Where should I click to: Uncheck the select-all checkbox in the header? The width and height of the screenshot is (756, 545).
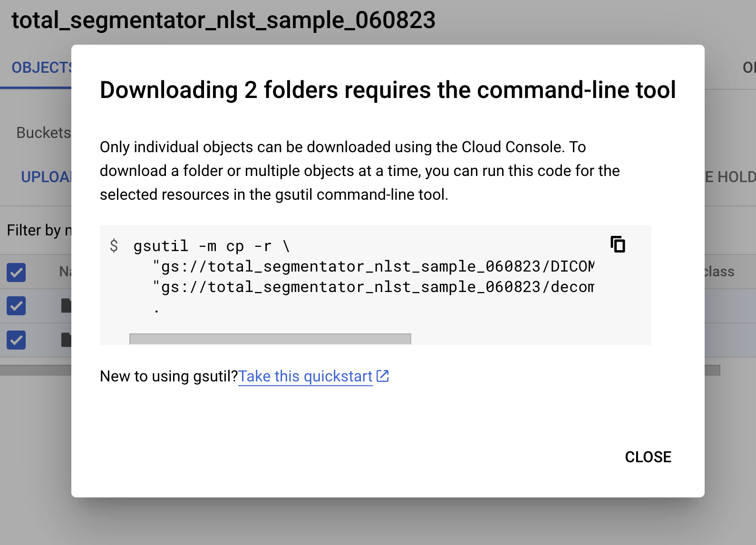[x=16, y=272]
